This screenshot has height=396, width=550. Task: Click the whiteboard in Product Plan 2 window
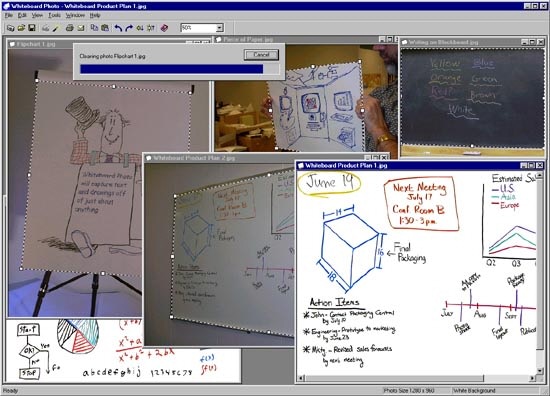(233, 253)
